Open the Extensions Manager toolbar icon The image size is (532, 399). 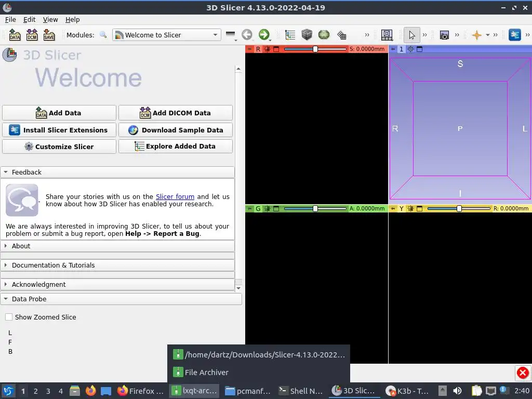point(515,35)
